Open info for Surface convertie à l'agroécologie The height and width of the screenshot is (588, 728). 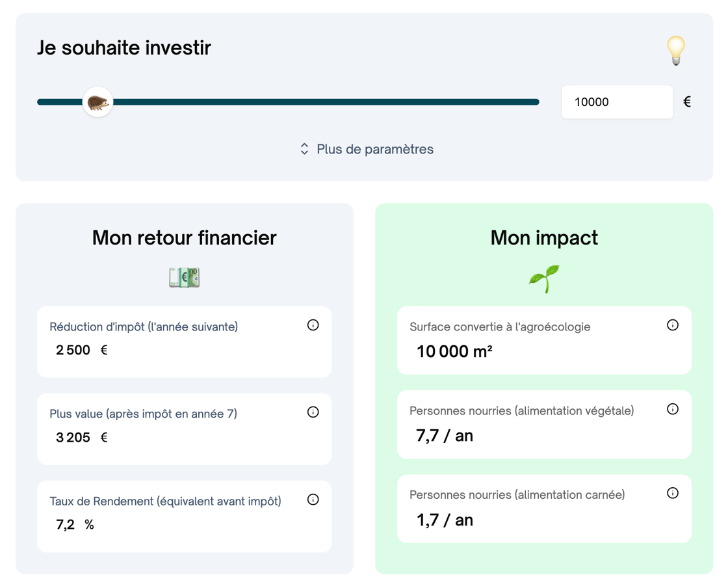click(673, 325)
